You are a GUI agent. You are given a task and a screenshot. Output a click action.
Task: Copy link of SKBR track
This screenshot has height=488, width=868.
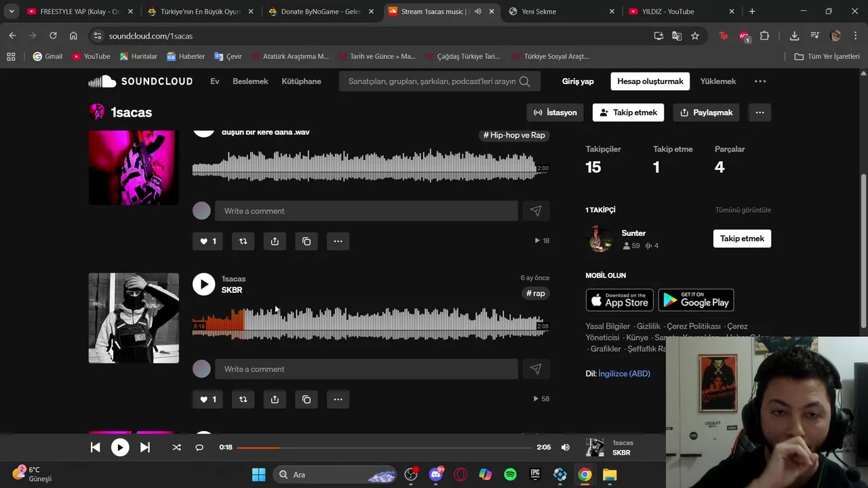[307, 399]
